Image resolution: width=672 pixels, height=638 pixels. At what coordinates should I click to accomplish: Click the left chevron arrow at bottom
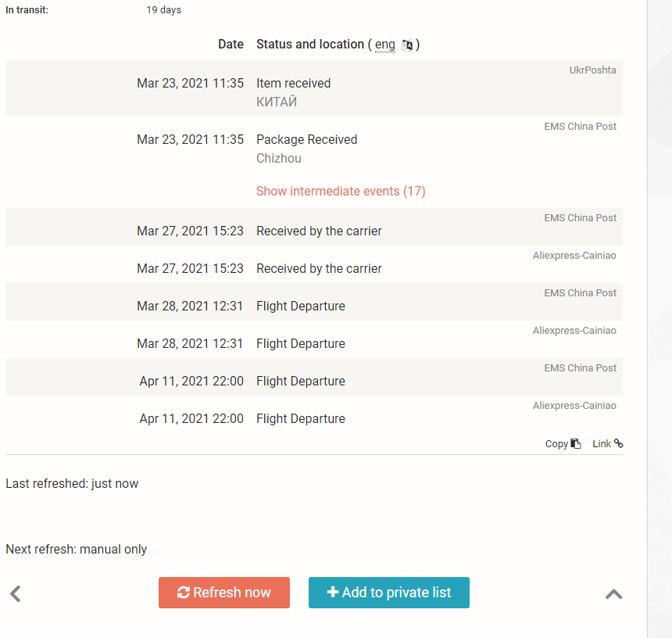[x=16, y=594]
